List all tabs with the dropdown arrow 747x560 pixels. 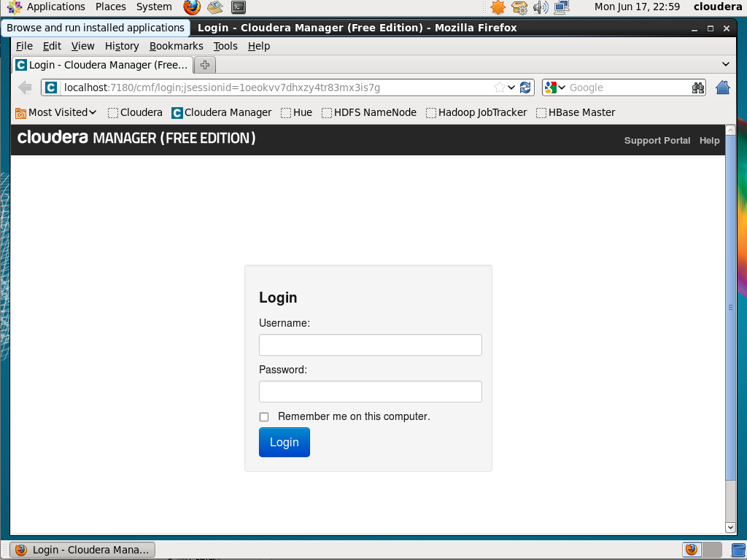[x=726, y=64]
